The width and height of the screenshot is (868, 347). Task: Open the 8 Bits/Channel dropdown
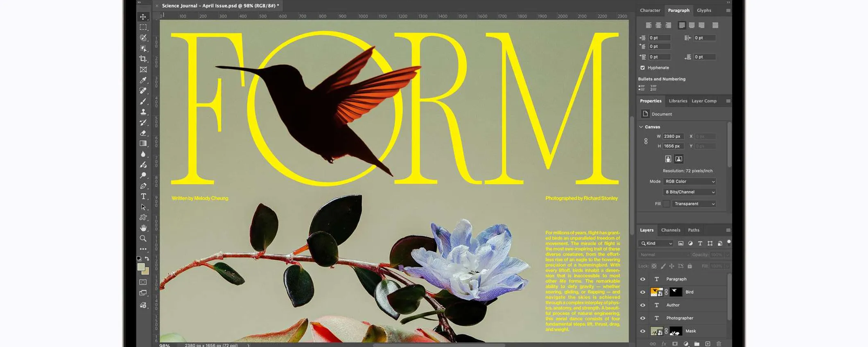point(690,192)
